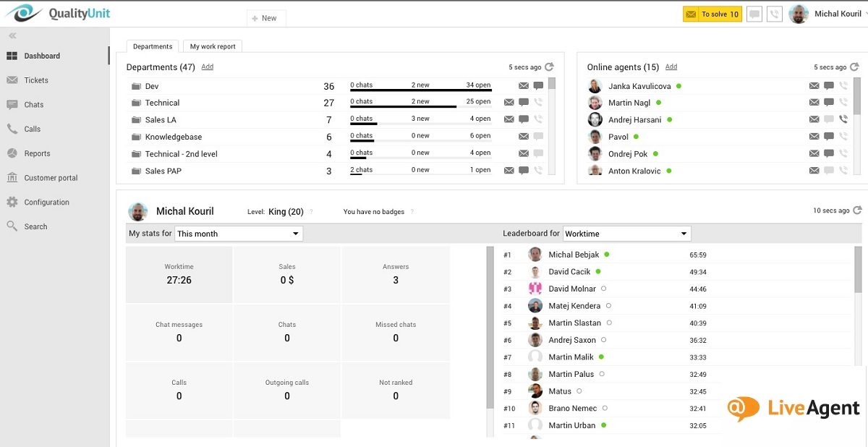Open the '34 open' tickets for Dev
Viewport: 868px width, 447px height.
(480, 85)
